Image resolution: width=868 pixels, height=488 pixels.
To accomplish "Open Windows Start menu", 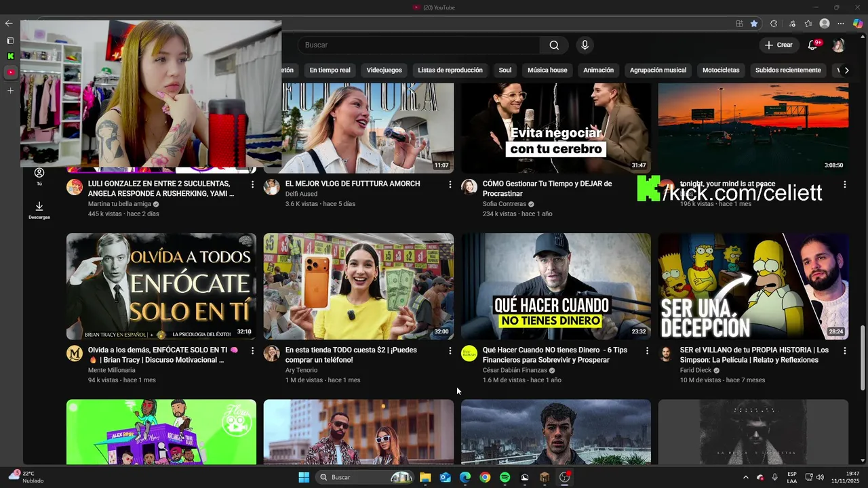I will point(304,477).
